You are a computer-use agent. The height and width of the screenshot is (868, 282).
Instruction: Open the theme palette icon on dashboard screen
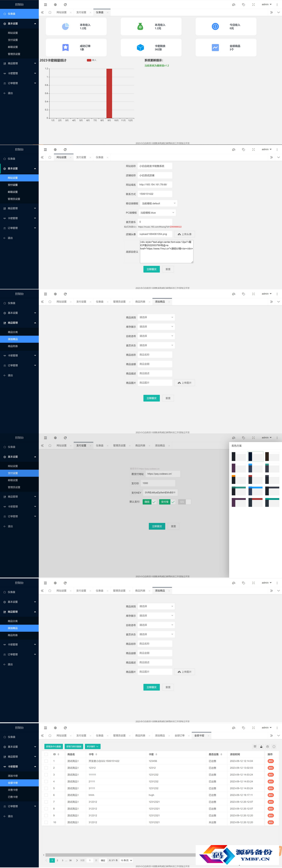(x=234, y=5)
